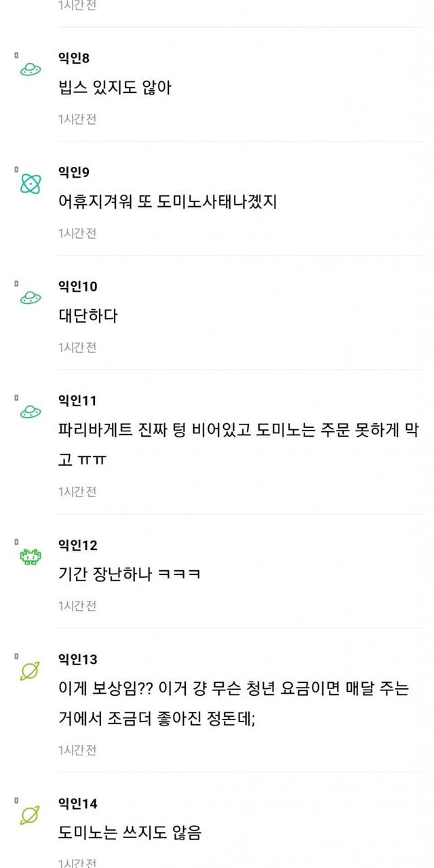Tap the comment "기간 장난하나 ㅋㅋㅋ"
This screenshot has width=434, height=868.
[129, 575]
